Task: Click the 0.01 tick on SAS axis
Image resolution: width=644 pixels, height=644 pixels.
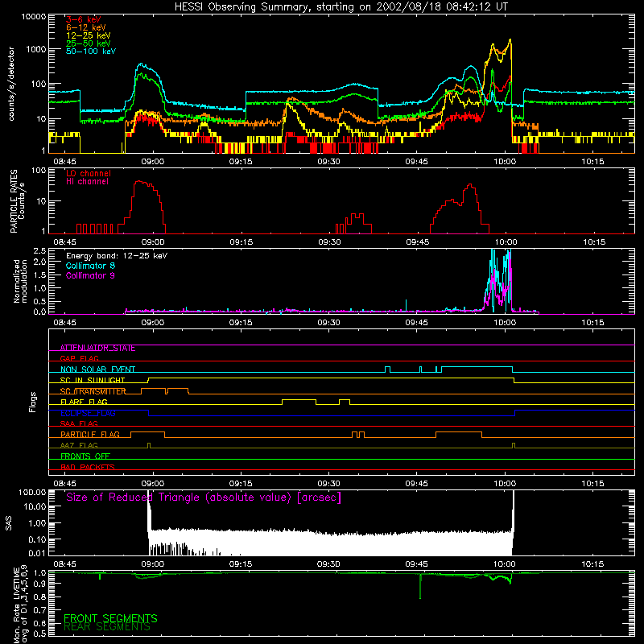Action: (37, 553)
